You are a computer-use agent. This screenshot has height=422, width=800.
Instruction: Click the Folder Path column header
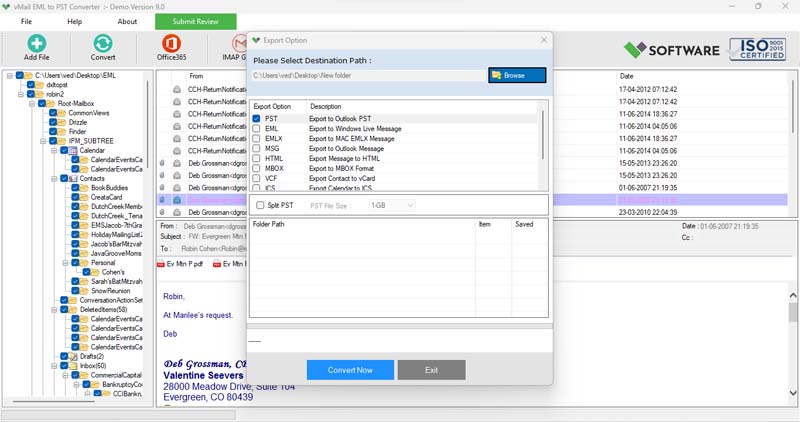pos(268,224)
